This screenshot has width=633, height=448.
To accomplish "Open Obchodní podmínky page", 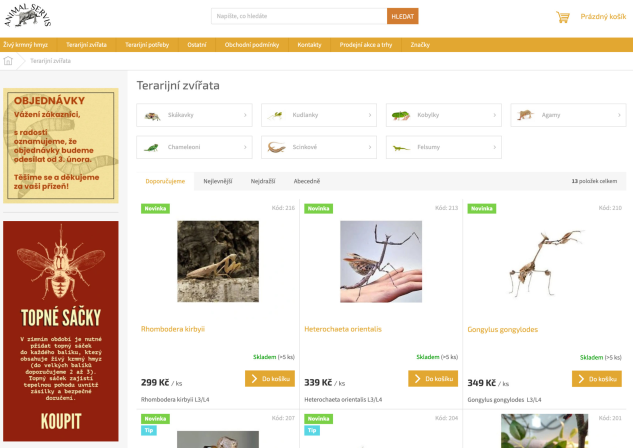I will pyautogui.click(x=252, y=45).
